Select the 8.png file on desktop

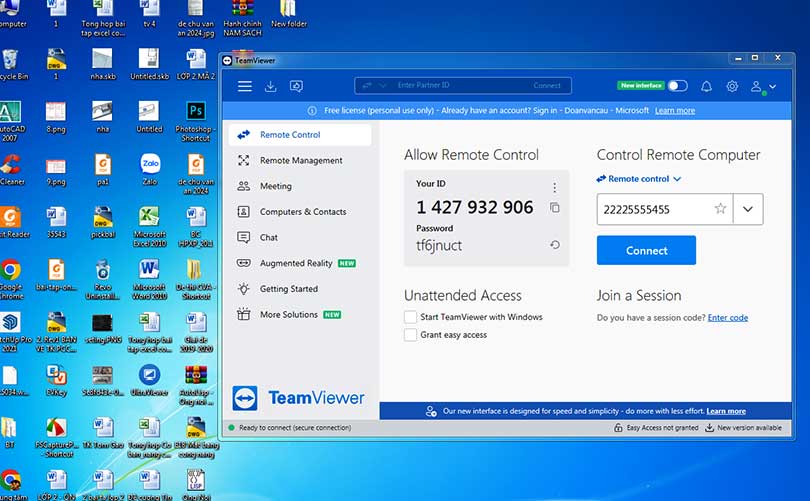(56, 117)
